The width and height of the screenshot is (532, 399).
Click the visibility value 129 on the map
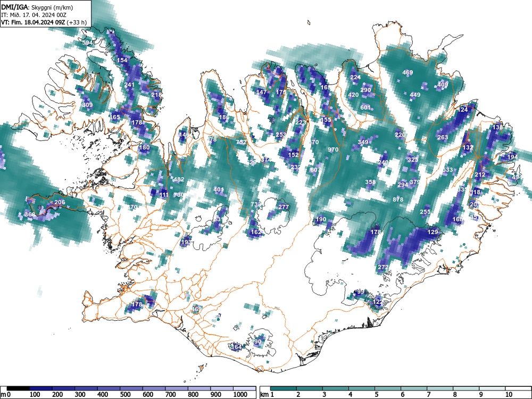433,232
